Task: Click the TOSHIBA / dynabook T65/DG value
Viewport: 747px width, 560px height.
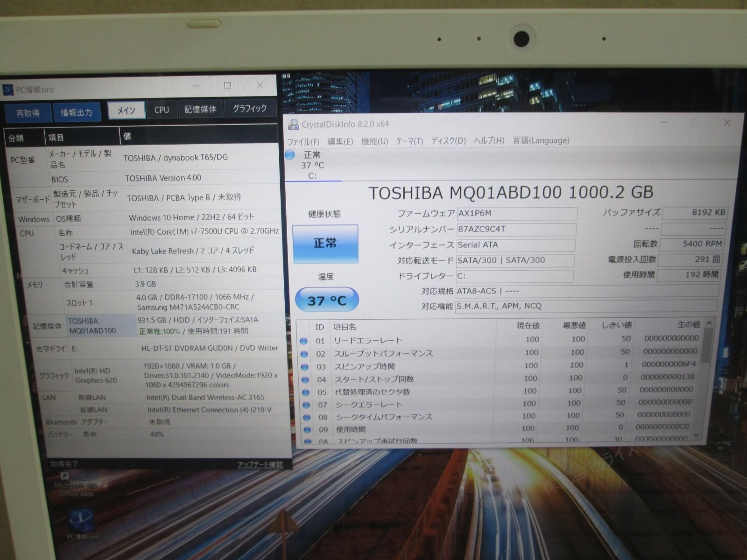Action: (x=176, y=158)
